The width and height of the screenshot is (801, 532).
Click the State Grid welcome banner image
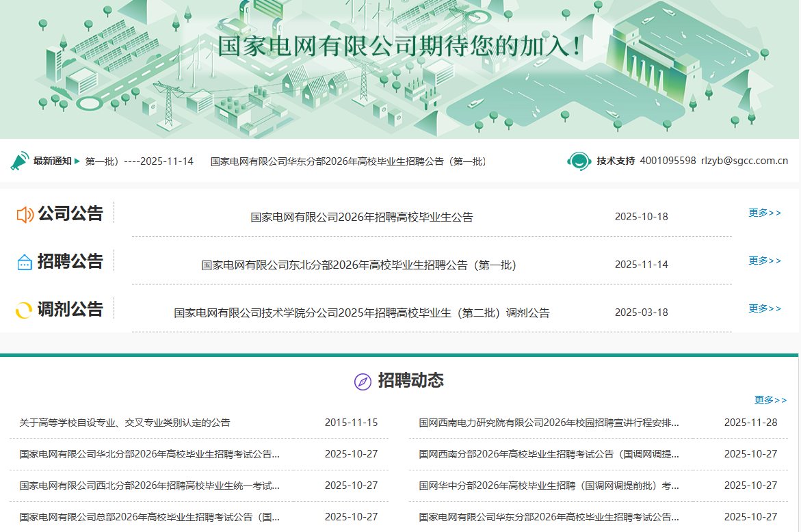(x=400, y=68)
